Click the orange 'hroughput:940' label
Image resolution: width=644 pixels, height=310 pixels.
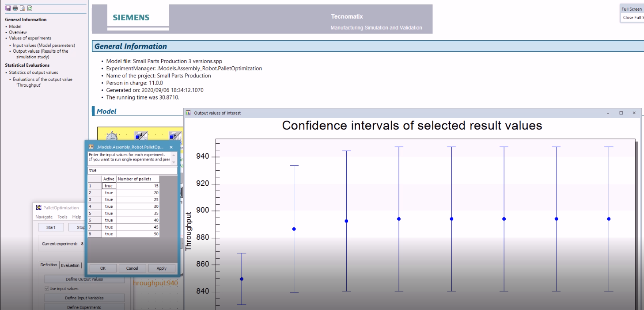click(155, 283)
